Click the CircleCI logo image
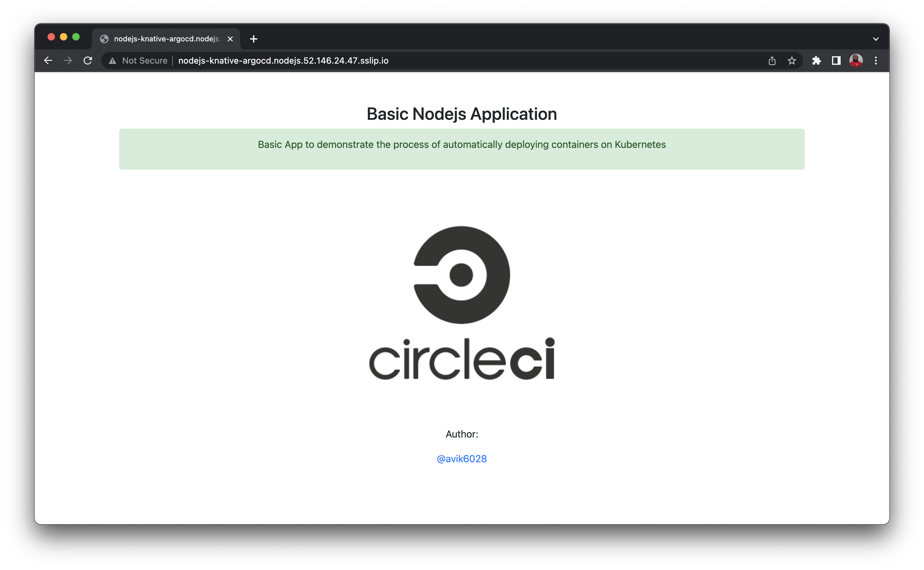This screenshot has height=570, width=924. point(461,302)
